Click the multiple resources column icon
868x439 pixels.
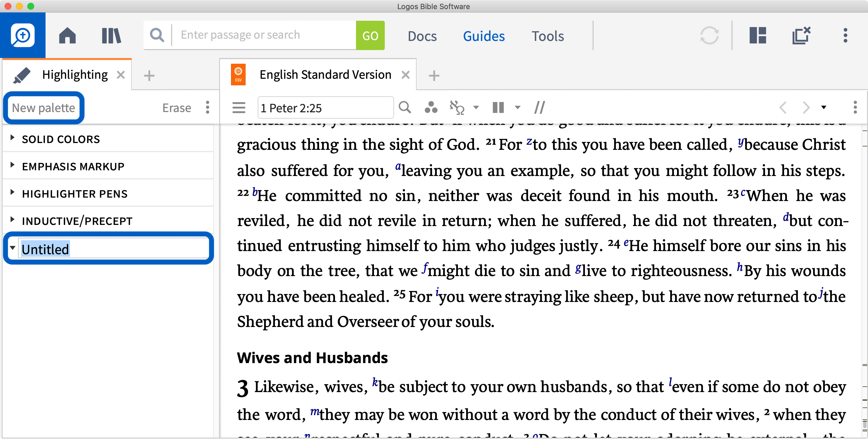(x=498, y=108)
